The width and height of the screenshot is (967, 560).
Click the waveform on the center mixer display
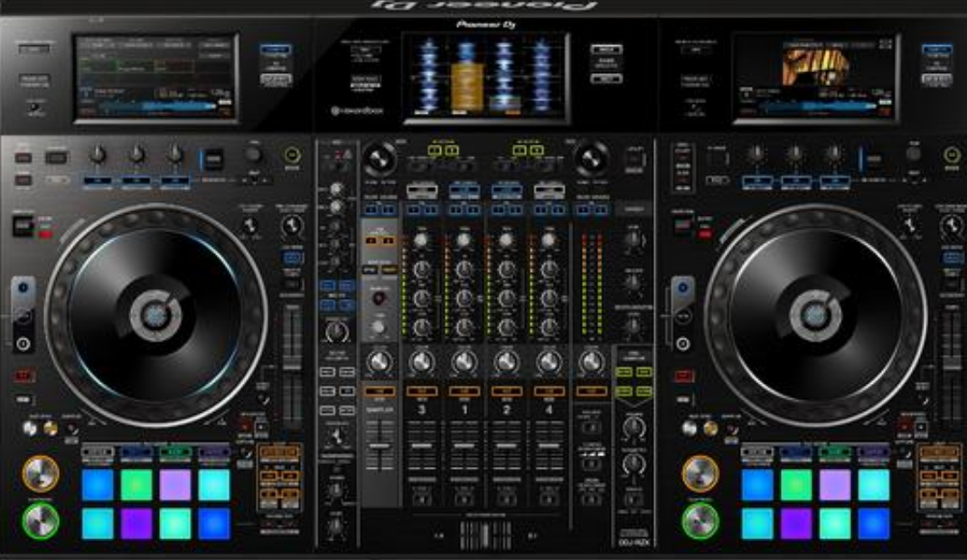tap(486, 76)
